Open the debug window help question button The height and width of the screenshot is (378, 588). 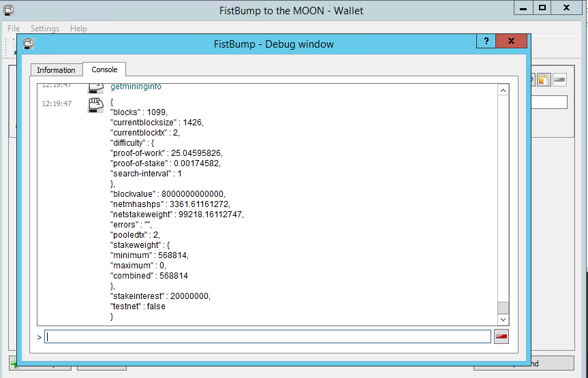(x=486, y=41)
